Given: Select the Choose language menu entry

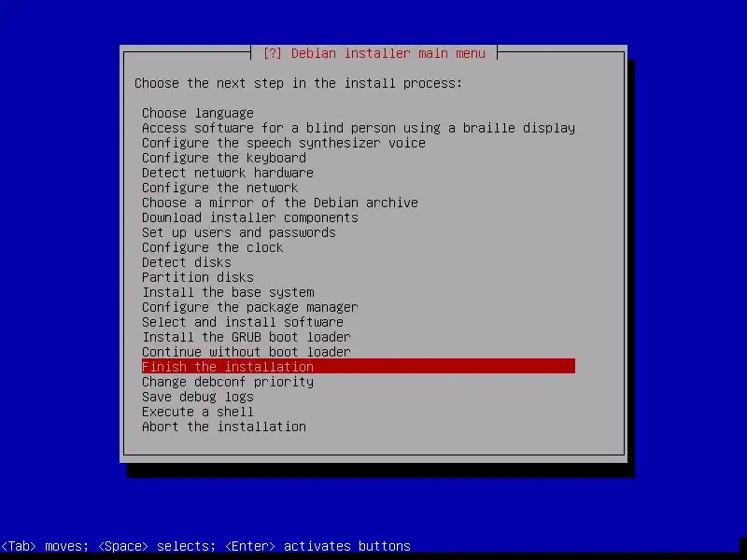Looking at the screenshot, I should (359, 113).
